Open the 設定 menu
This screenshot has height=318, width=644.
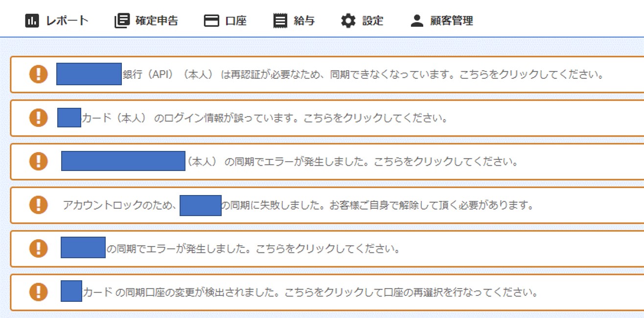coord(363,21)
